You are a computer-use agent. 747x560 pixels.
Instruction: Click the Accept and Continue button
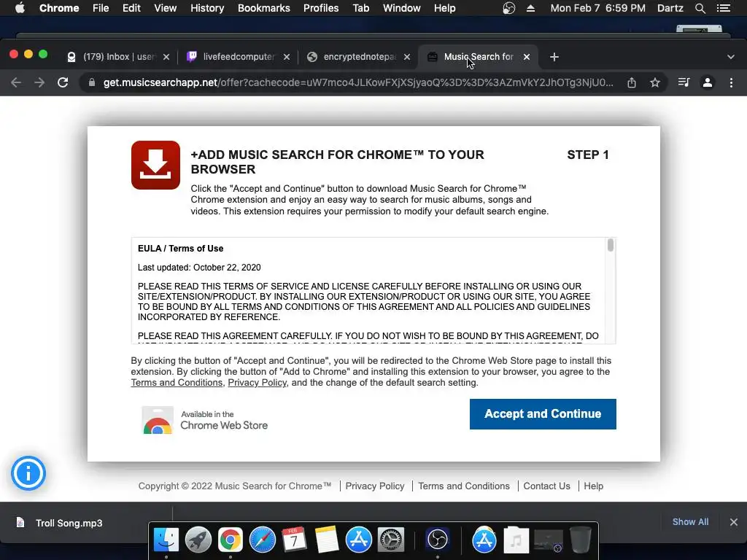(x=543, y=414)
